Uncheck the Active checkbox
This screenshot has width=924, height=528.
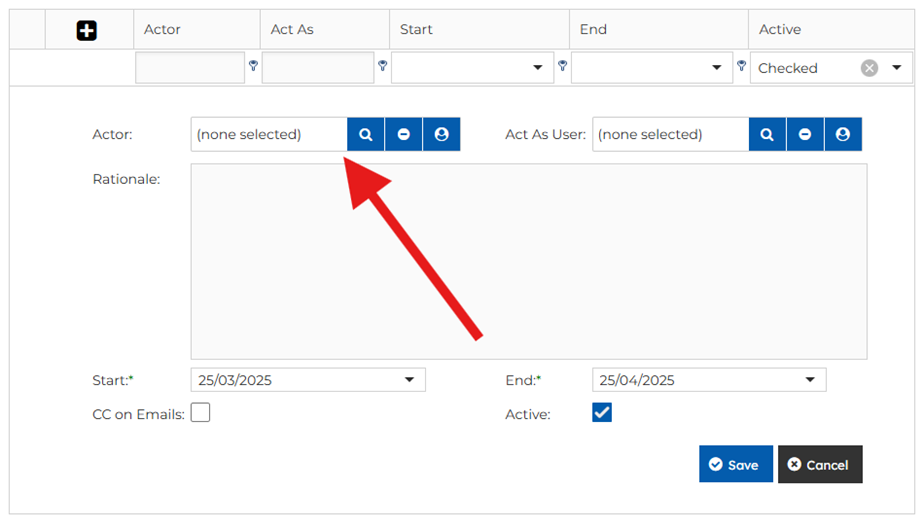click(602, 412)
